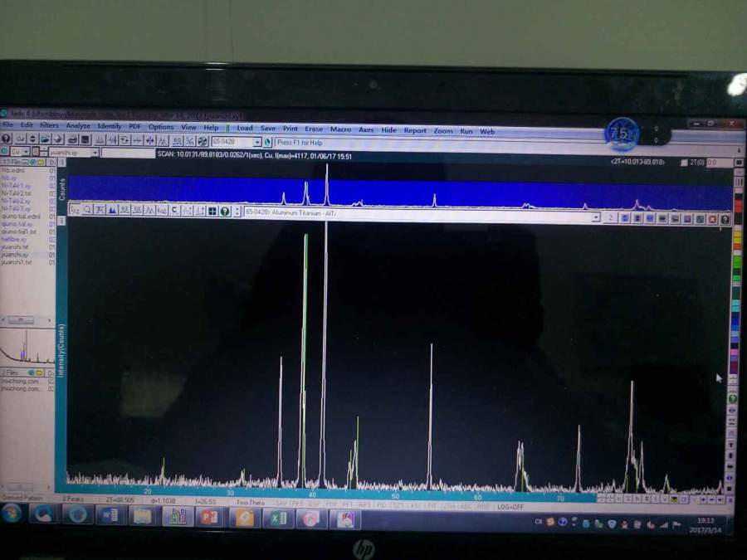Click the cursor selection tool in plot toolbar

point(76,210)
